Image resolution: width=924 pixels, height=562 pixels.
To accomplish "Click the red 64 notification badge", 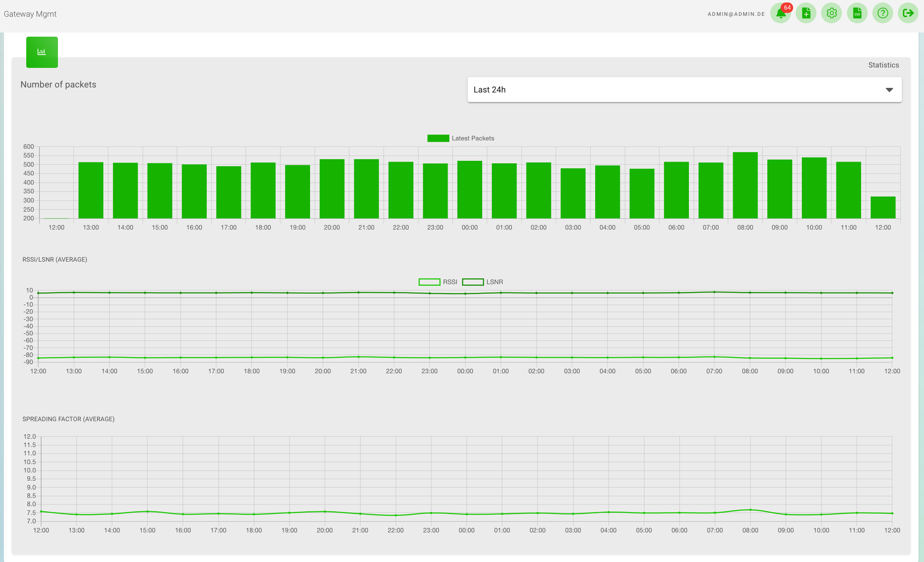I will [787, 7].
